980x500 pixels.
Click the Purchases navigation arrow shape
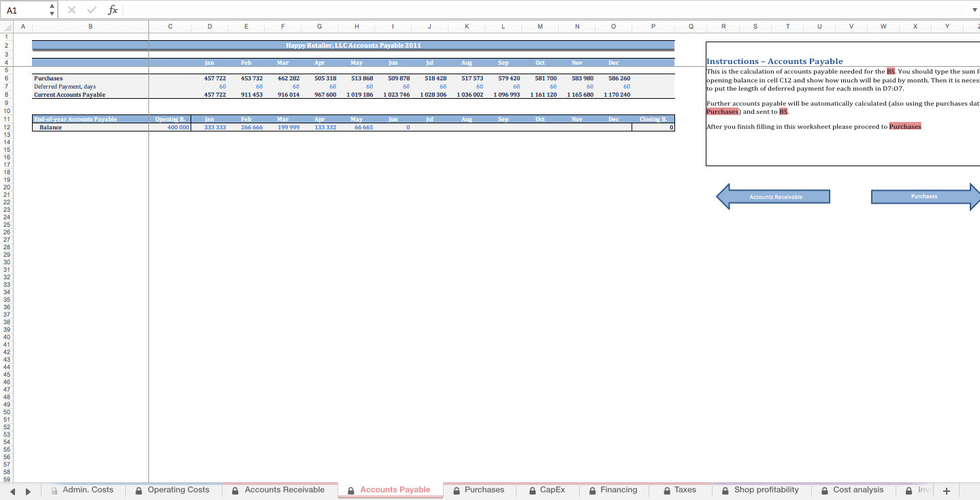pos(924,196)
